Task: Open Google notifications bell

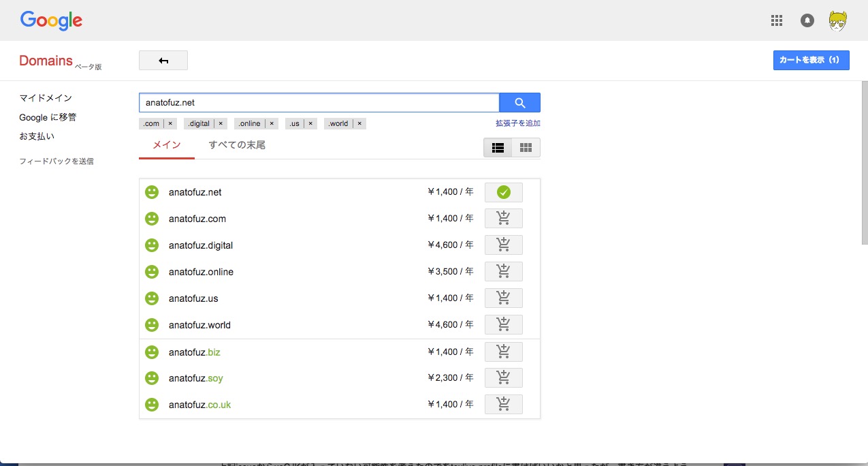Action: (x=807, y=20)
